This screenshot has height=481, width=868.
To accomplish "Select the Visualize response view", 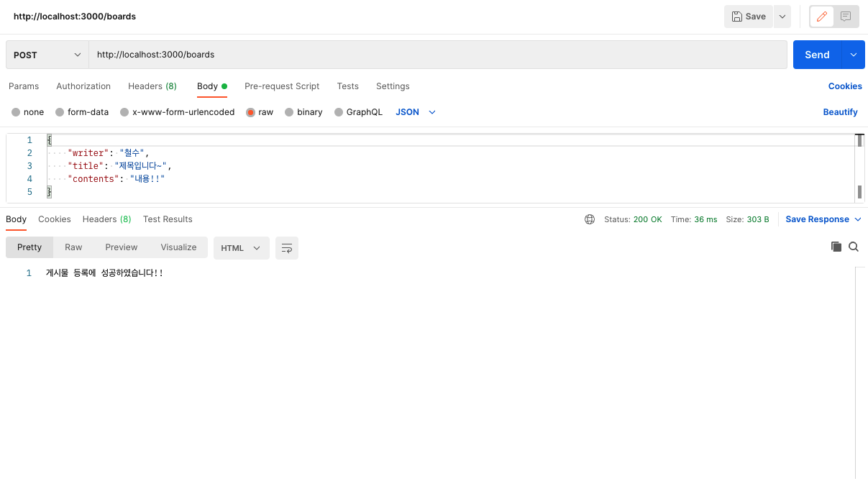I will (x=178, y=247).
